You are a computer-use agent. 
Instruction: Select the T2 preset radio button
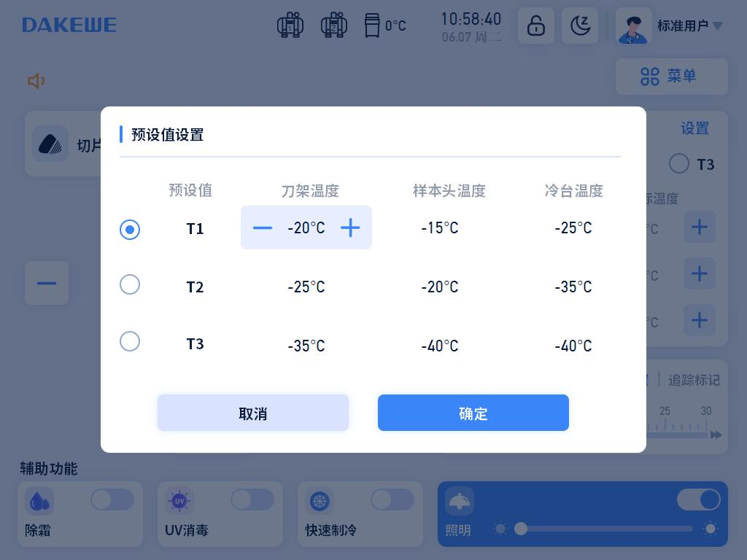(130, 284)
